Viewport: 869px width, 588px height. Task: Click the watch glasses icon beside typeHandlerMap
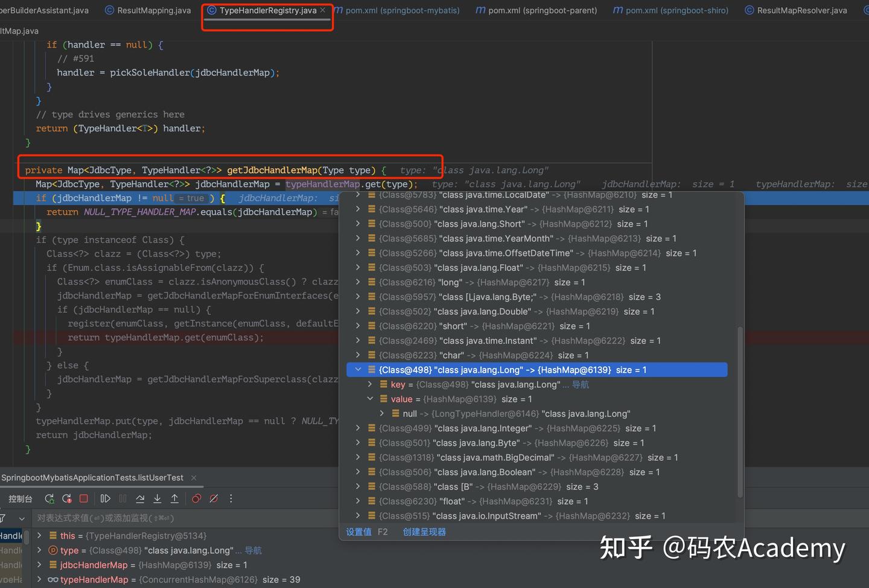click(53, 580)
